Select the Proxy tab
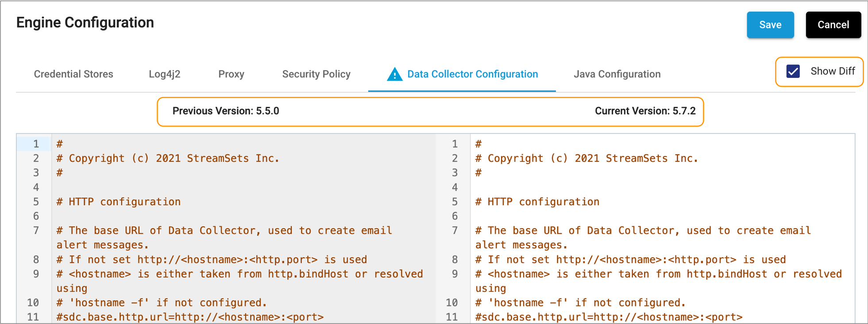The image size is (868, 324). point(231,74)
